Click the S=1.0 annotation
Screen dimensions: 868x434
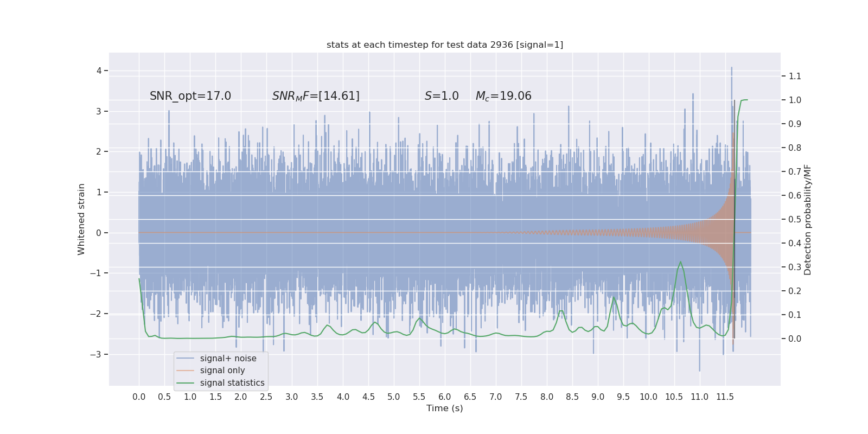click(x=442, y=96)
